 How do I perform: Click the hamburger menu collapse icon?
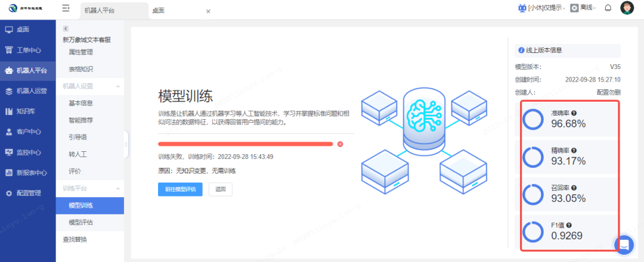[x=66, y=8]
